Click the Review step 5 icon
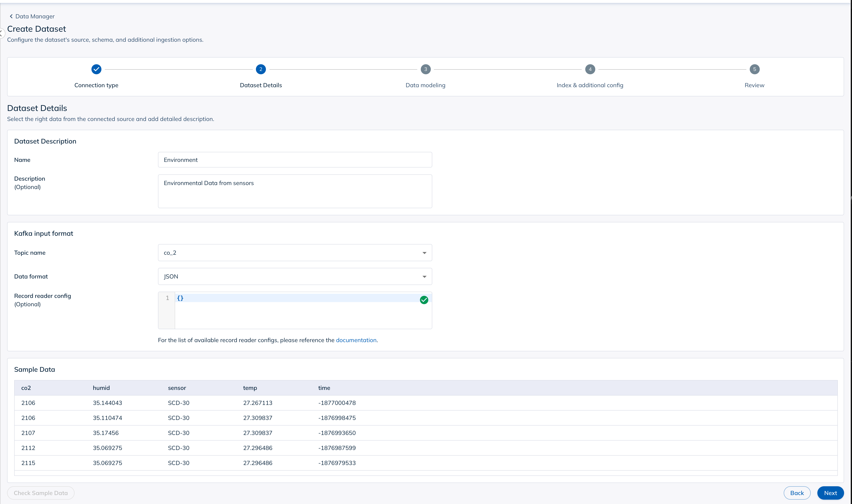Screen dimensions: 852x504 [x=754, y=69]
